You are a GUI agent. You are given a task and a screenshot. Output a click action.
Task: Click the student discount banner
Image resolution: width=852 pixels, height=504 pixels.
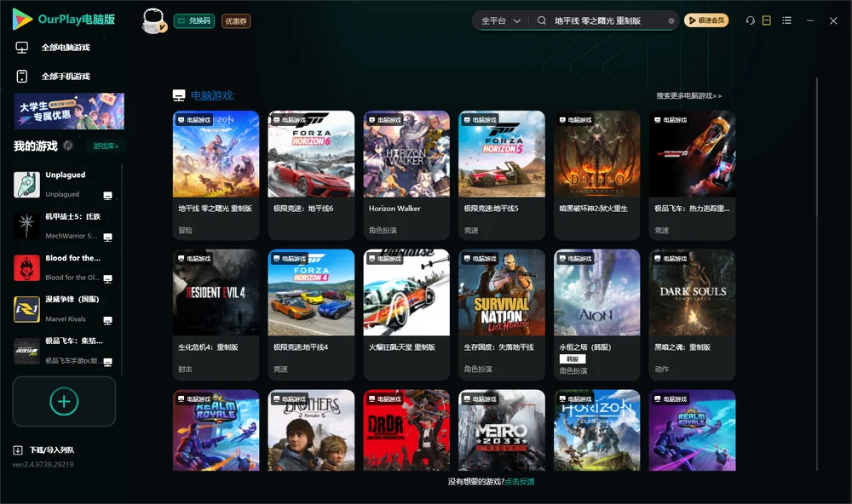[x=70, y=112]
